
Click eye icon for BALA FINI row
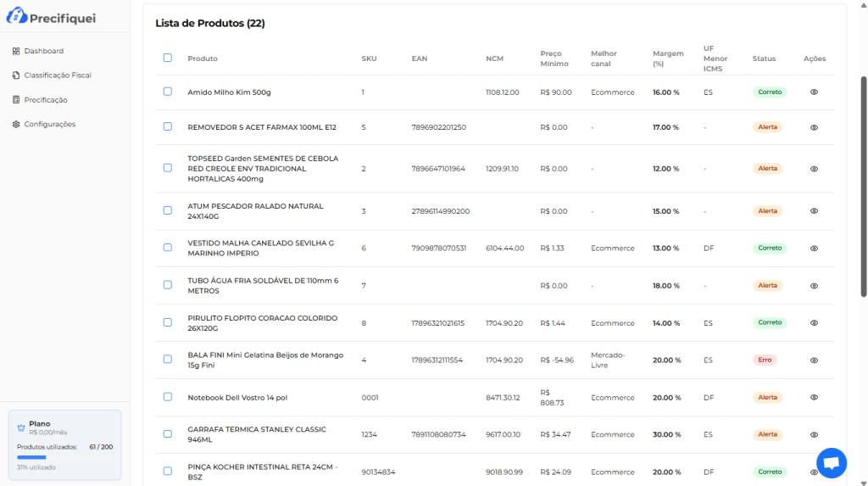point(814,360)
